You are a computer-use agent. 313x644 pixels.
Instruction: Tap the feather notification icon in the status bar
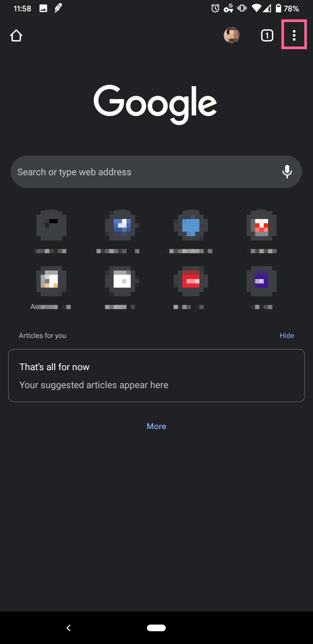(x=58, y=8)
